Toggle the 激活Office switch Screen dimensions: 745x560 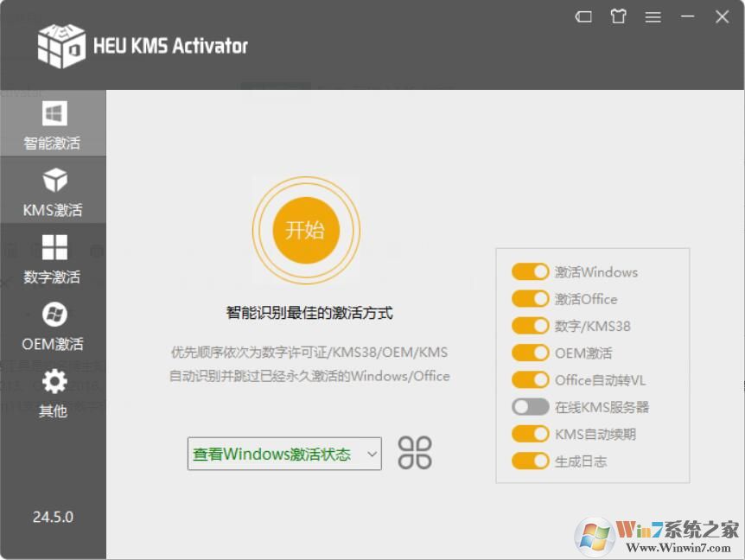coord(531,299)
